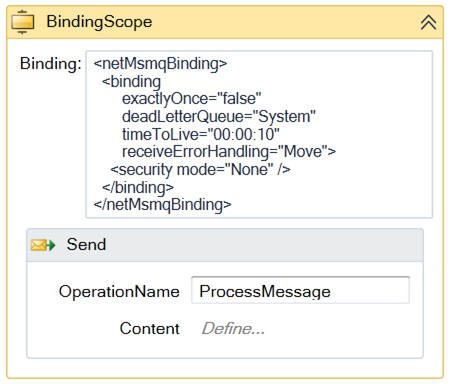Image resolution: width=450 pixels, height=384 pixels.
Task: Click the Binding: label
Action: tap(51, 63)
